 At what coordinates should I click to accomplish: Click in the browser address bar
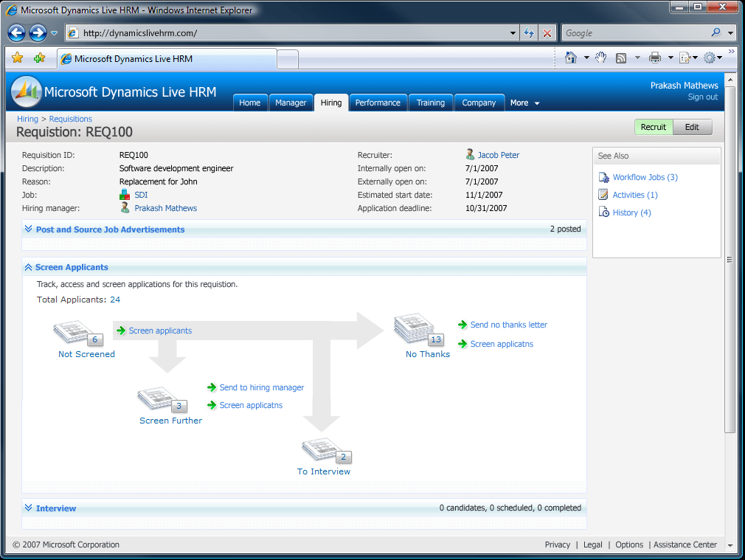coord(292,32)
